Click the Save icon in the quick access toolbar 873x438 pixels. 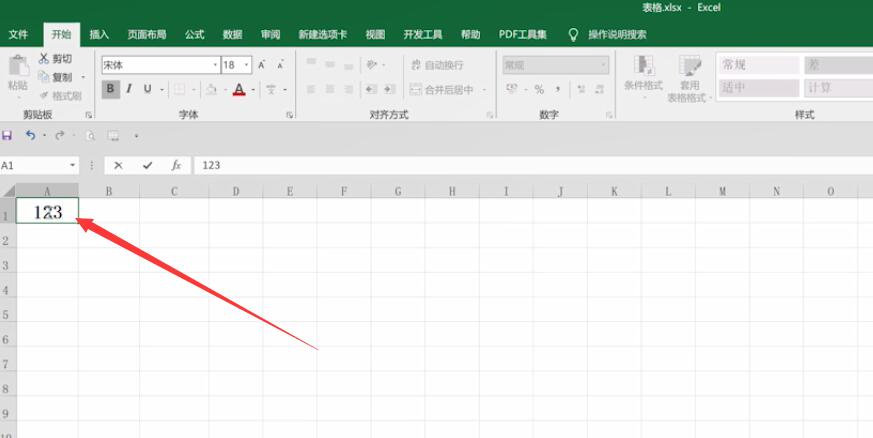[7, 135]
